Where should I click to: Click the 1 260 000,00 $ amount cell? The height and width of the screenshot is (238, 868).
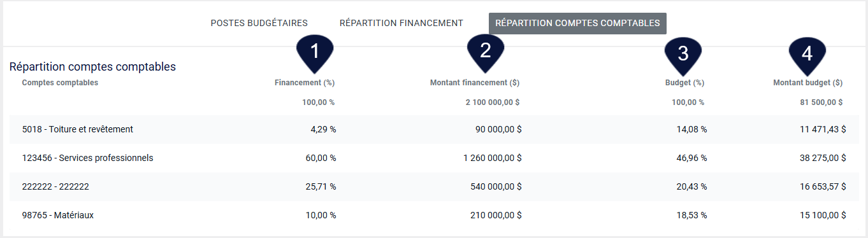(493, 158)
